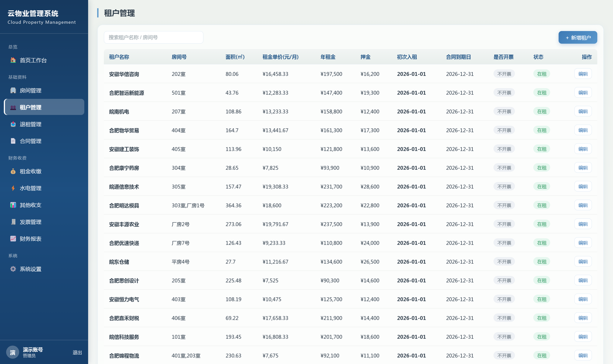This screenshot has width=613, height=364.
Task: Click 编辑 for 皖信科技服务
Action: (583, 337)
